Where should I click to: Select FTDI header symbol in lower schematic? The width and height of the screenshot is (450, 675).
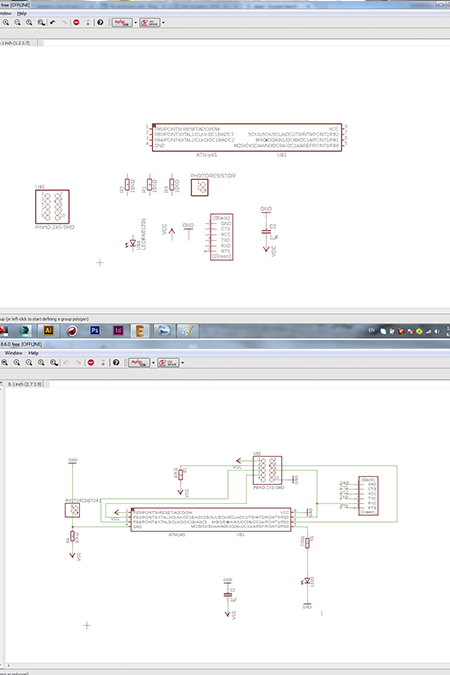click(368, 496)
